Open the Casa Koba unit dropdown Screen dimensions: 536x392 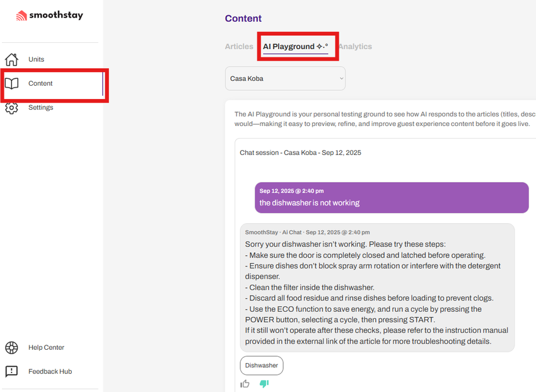(x=285, y=79)
